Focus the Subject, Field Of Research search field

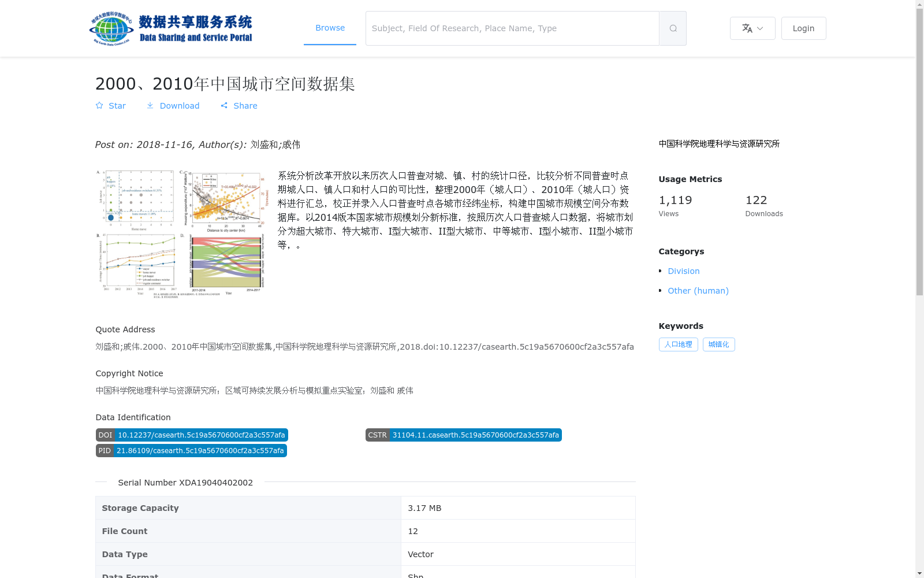512,28
